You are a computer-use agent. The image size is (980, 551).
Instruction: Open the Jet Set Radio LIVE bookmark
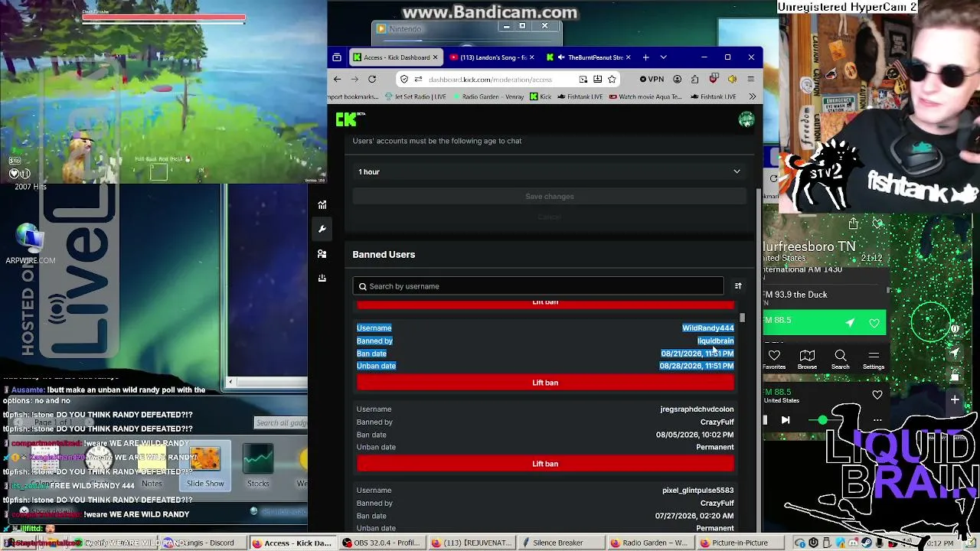(x=416, y=96)
